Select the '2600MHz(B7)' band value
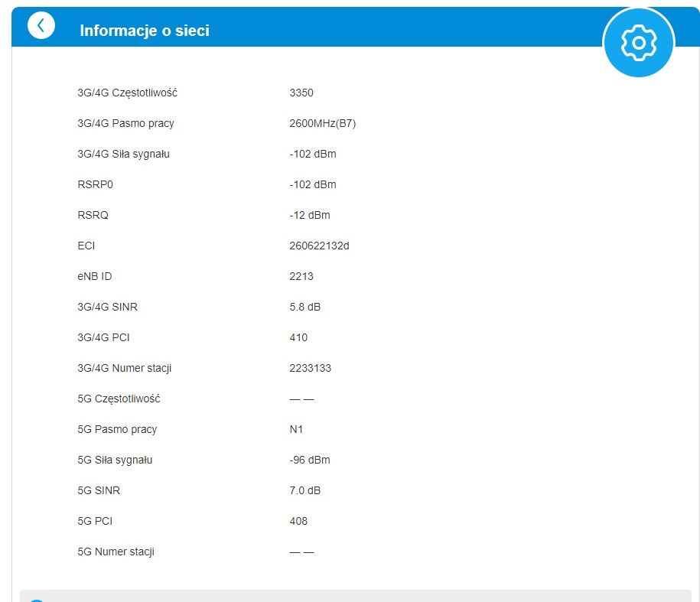The image size is (700, 602). tap(325, 123)
